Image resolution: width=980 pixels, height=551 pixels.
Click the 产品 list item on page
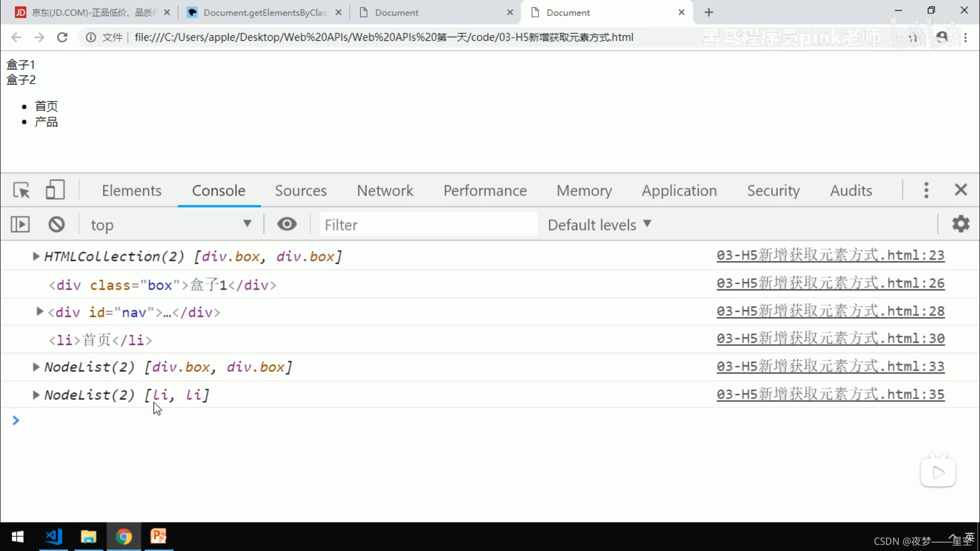[46, 122]
